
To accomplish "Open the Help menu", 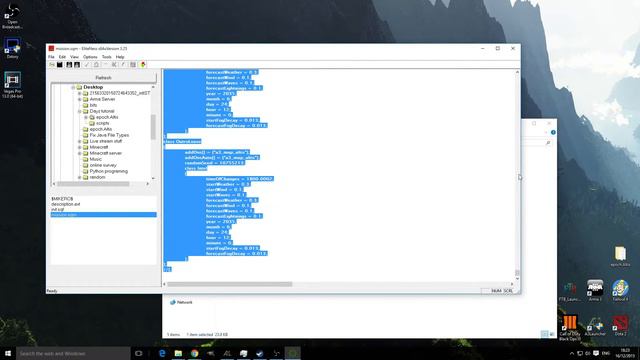I will (120, 57).
